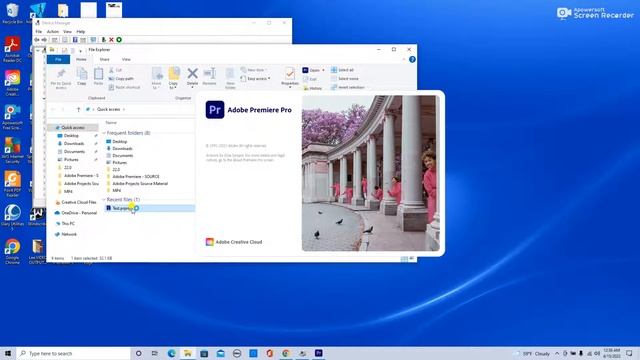Open Help menu in Device Manager
The width and height of the screenshot is (640, 360).
click(81, 31)
